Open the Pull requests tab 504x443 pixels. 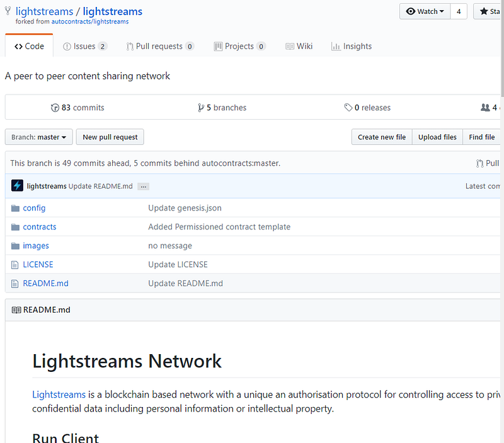[x=160, y=46]
